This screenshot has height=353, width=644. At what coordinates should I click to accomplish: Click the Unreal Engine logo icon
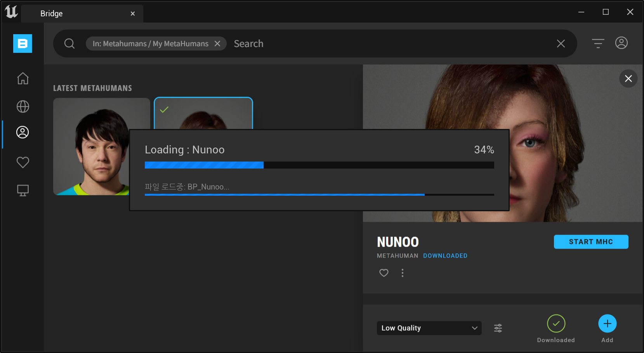point(11,12)
